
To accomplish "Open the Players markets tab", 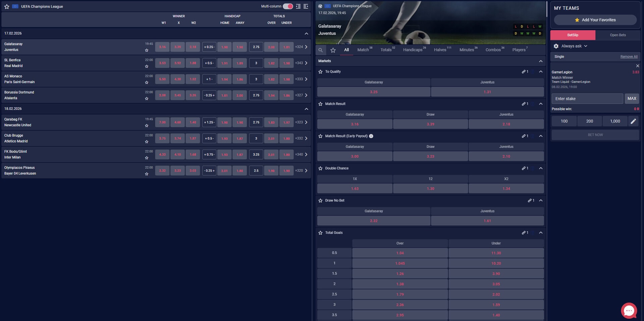I will pos(520,50).
